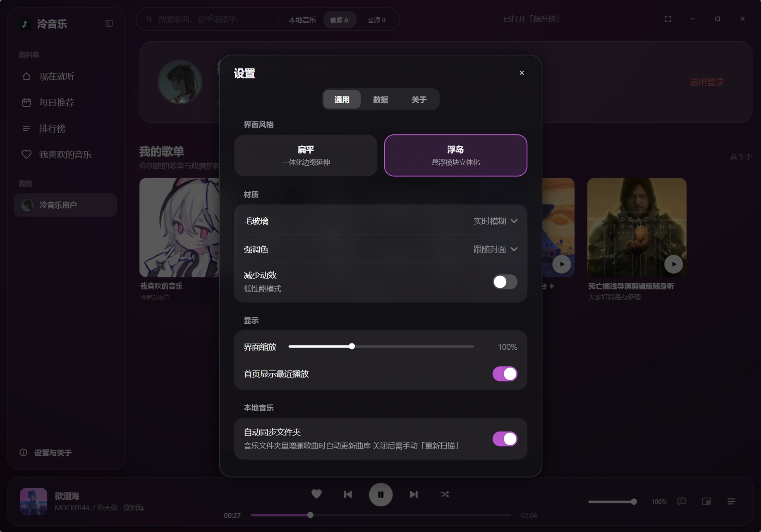The width and height of the screenshot is (761, 532).
Task: Open 每日推荐 calendar item
Action: pyautogui.click(x=65, y=102)
